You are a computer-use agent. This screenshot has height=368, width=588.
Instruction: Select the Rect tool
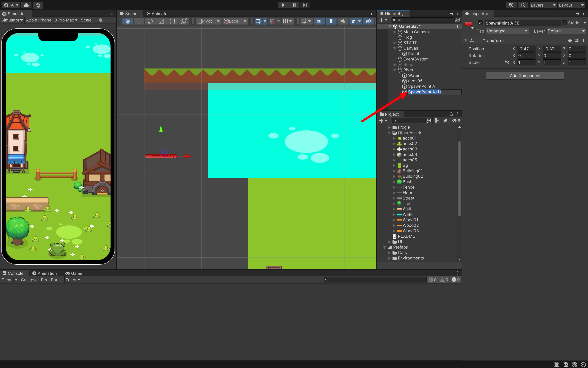click(173, 21)
